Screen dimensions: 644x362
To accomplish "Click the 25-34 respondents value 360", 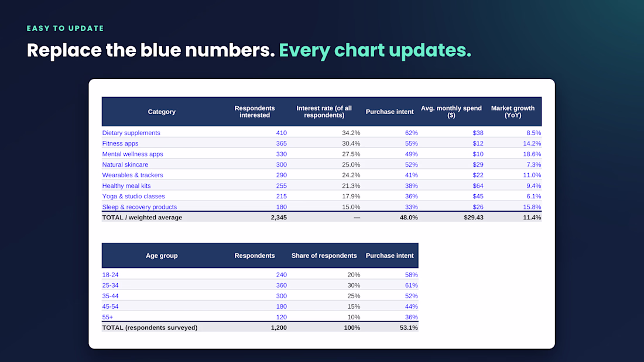I will tap(282, 285).
